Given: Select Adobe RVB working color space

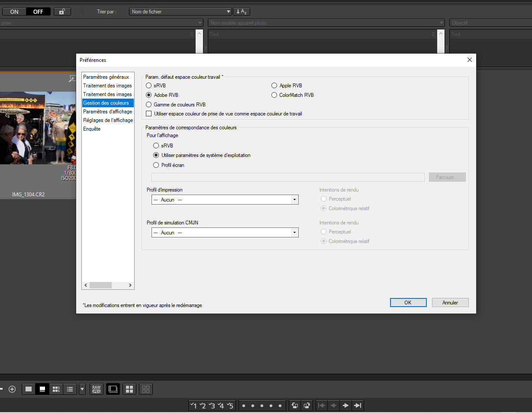Looking at the screenshot, I should coord(149,95).
